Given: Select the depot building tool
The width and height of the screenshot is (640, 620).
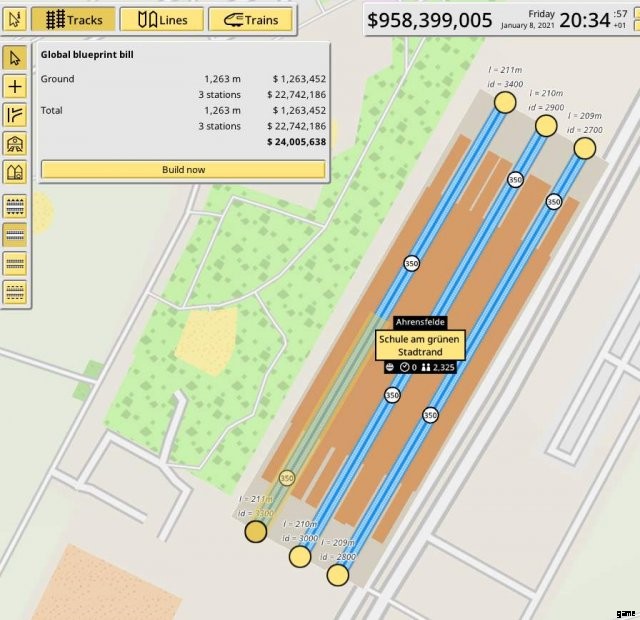Looking at the screenshot, I should 15,174.
